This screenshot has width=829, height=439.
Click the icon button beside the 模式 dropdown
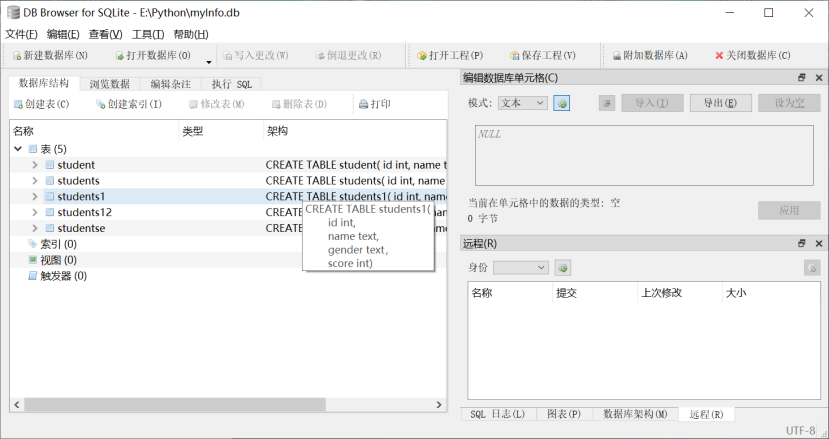tap(561, 103)
